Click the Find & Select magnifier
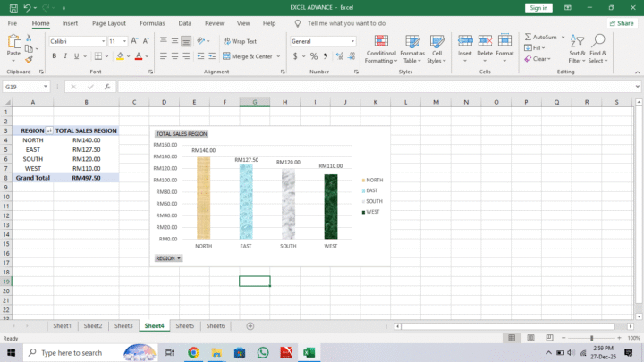The image size is (644, 362). point(597,49)
